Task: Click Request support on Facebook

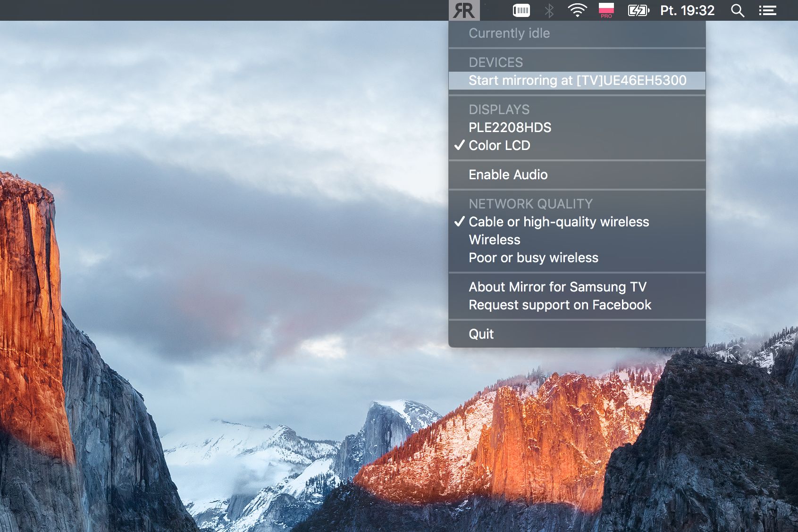Action: (x=577, y=305)
